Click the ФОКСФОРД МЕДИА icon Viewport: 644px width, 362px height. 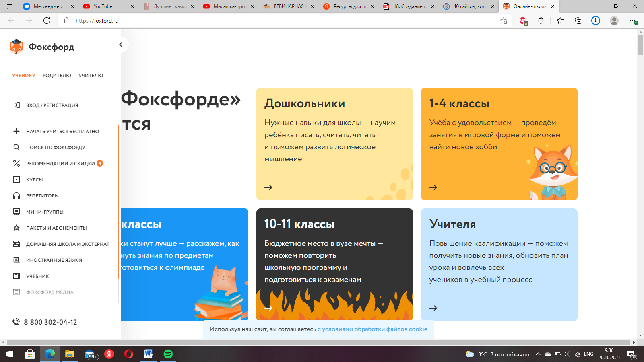click(17, 292)
